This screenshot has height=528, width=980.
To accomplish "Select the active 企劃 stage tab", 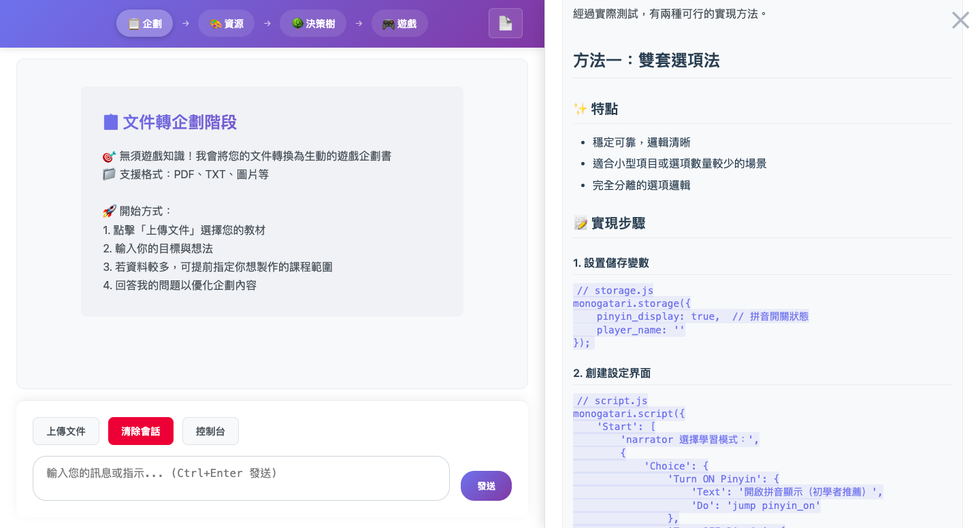I will pyautogui.click(x=144, y=22).
